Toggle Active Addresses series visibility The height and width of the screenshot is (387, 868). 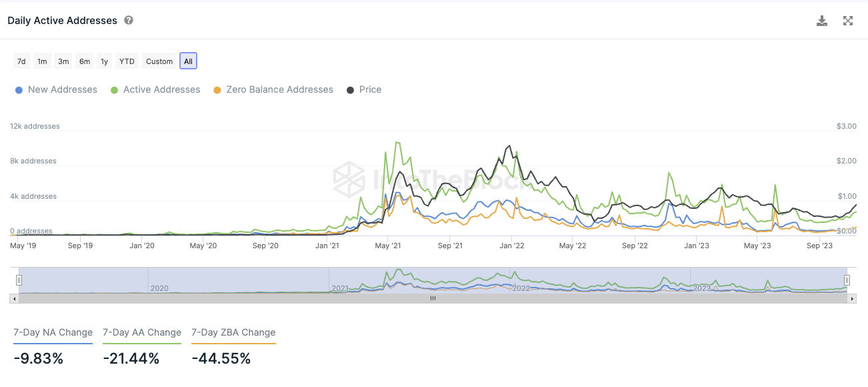(155, 89)
